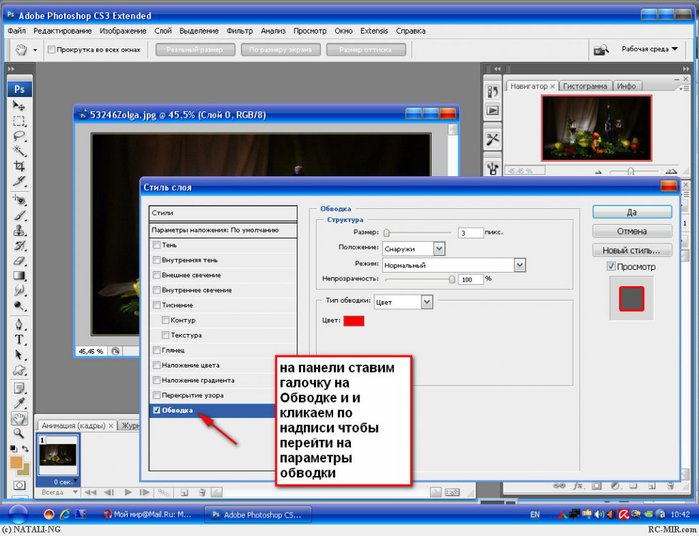Open the History panel icon

coord(493,92)
